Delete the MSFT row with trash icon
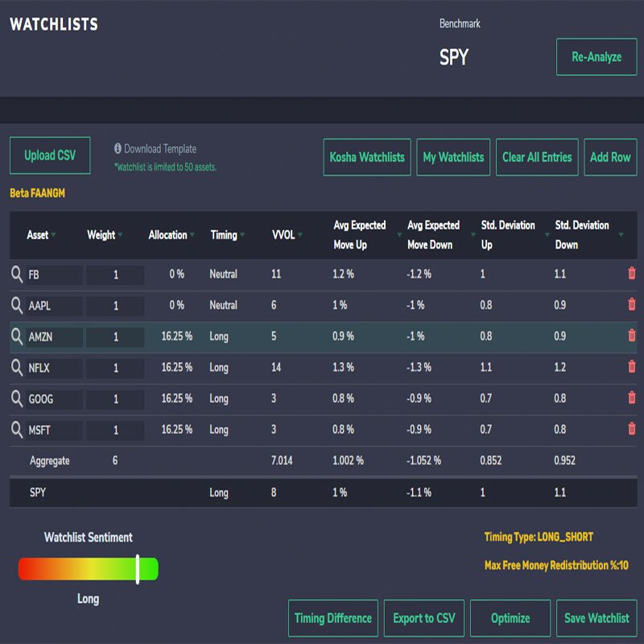 [x=632, y=429]
